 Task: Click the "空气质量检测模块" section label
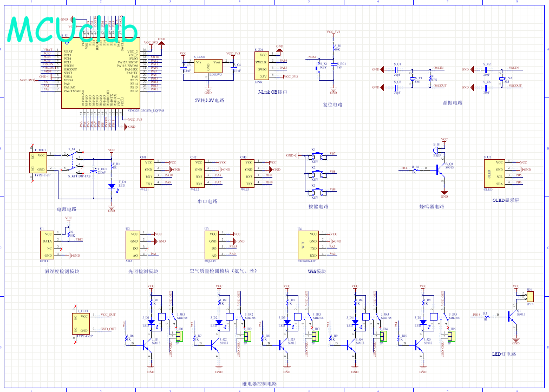coord(210,271)
